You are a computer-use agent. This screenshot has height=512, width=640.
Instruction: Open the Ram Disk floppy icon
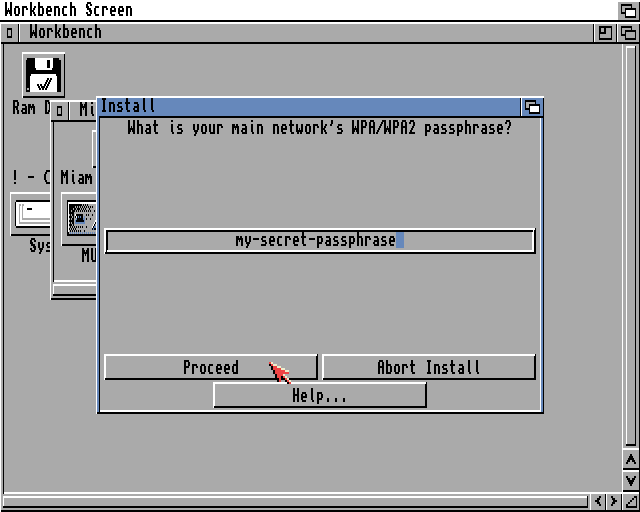(x=43, y=75)
